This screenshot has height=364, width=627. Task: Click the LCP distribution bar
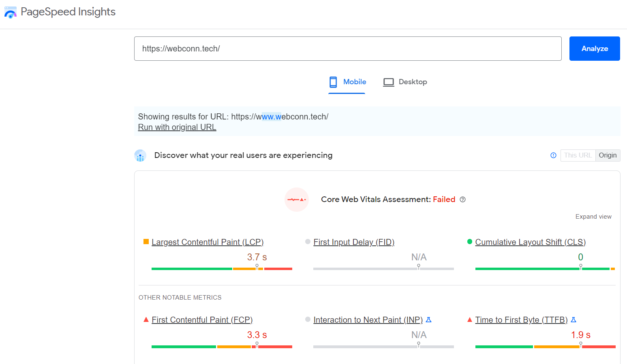[222, 269]
